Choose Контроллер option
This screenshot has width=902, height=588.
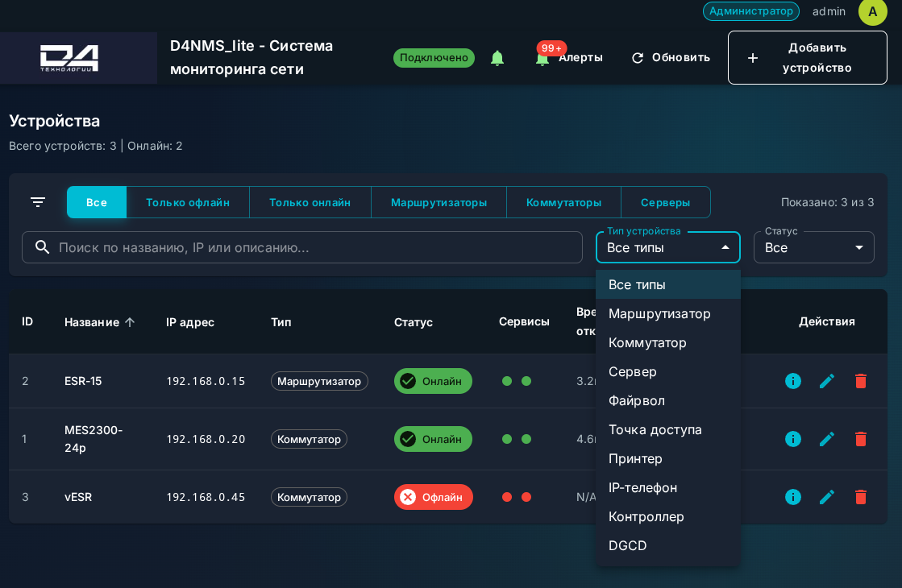(668, 517)
